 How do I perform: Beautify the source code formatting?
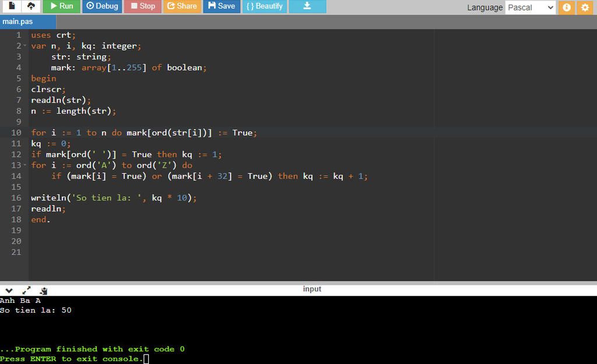coord(265,6)
